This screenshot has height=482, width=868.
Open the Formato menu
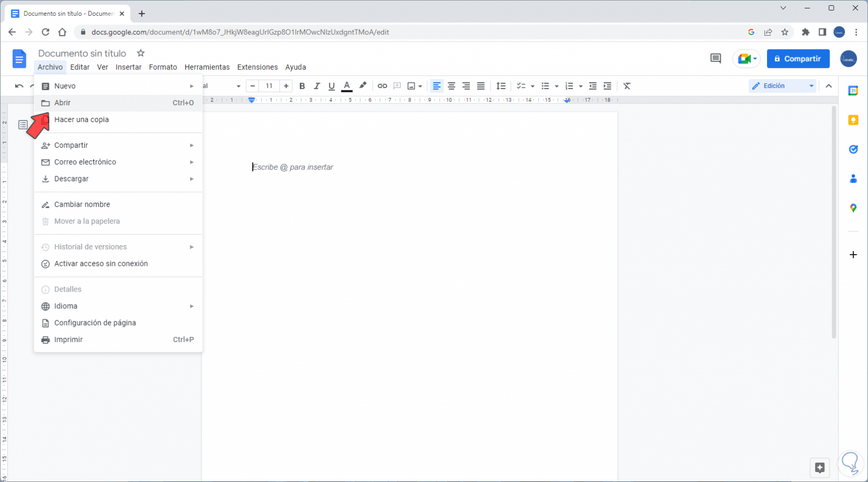coord(163,67)
